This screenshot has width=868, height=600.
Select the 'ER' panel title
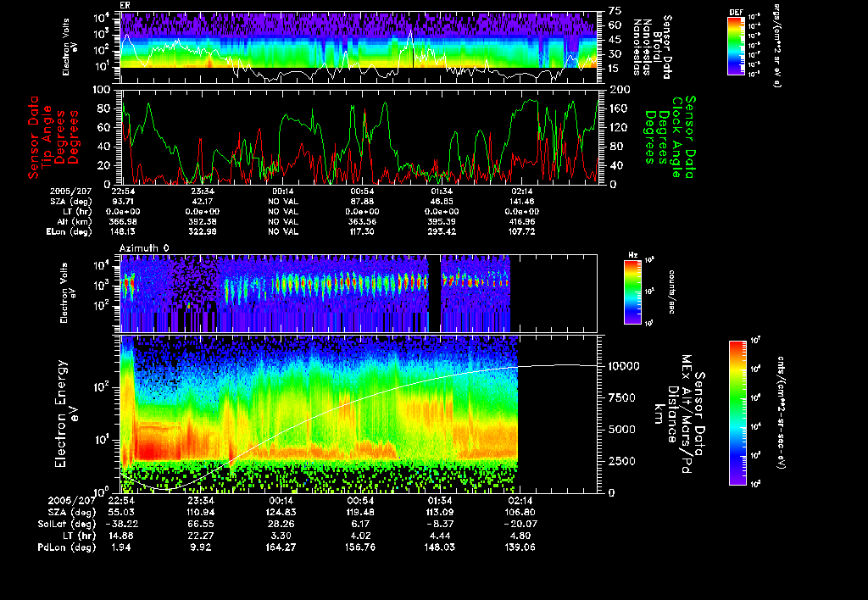pyautogui.click(x=125, y=5)
